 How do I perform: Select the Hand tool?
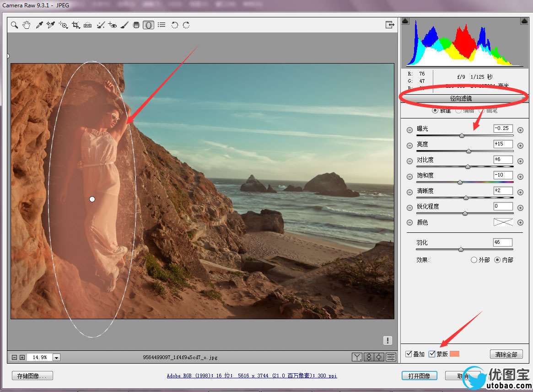click(x=26, y=25)
